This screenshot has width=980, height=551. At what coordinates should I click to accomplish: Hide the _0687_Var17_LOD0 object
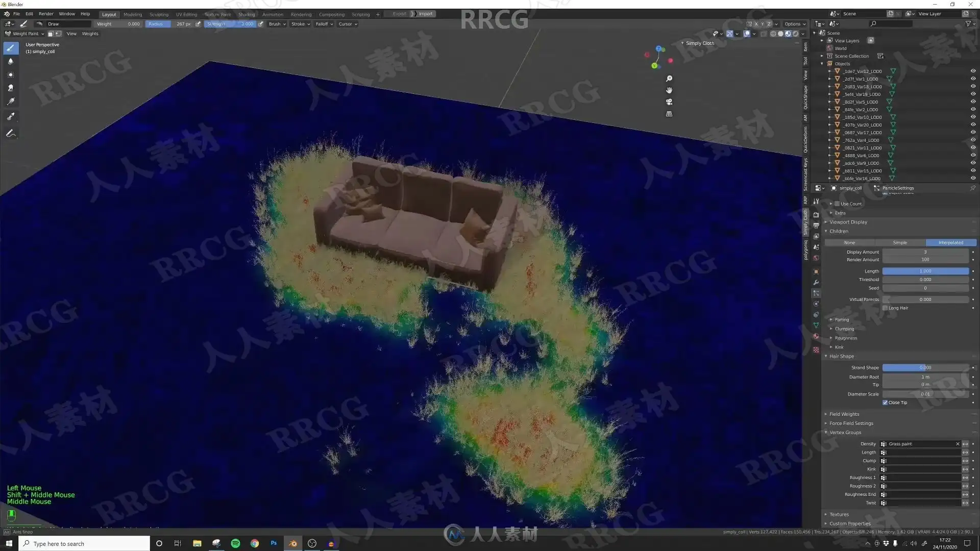(973, 133)
